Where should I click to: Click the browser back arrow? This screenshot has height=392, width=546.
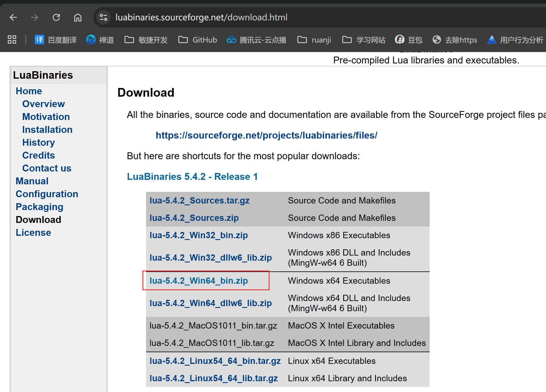click(13, 17)
